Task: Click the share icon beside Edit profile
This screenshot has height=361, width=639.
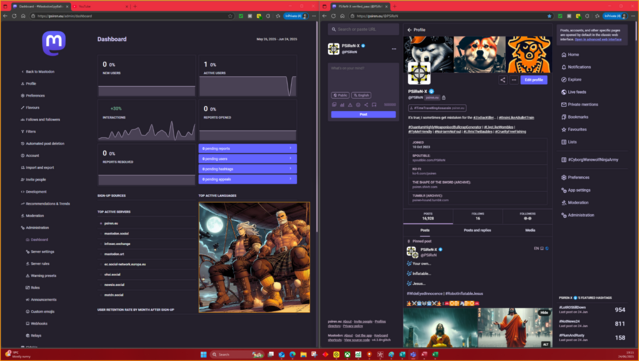Action: pos(502,80)
